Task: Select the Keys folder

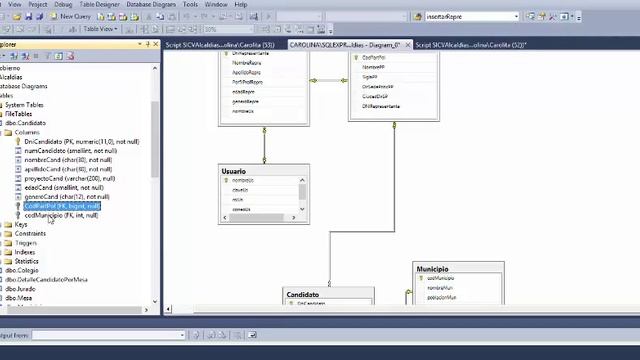Action: 21,224
